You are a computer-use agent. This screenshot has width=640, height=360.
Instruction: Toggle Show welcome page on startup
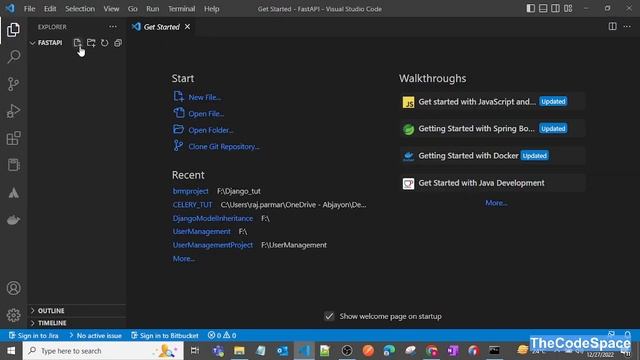tap(329, 316)
